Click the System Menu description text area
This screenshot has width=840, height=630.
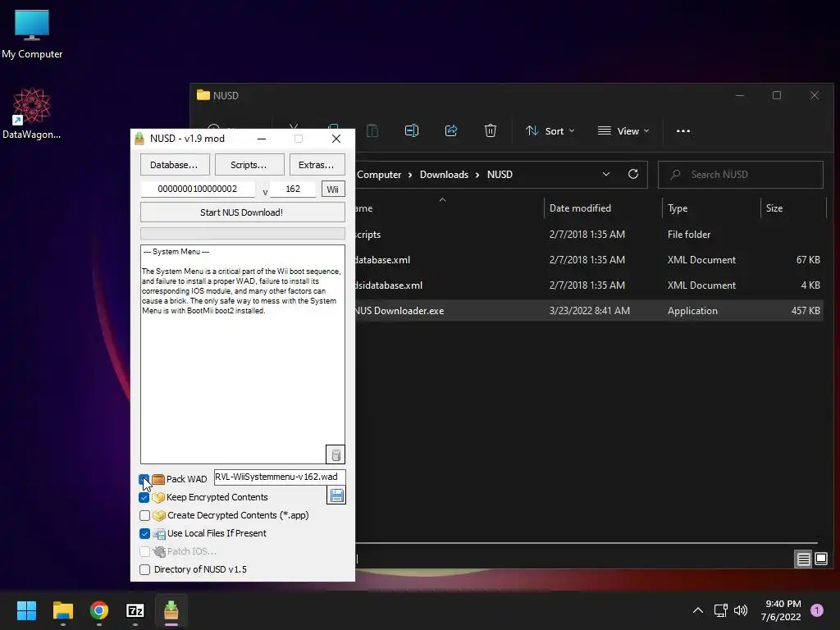click(x=242, y=354)
